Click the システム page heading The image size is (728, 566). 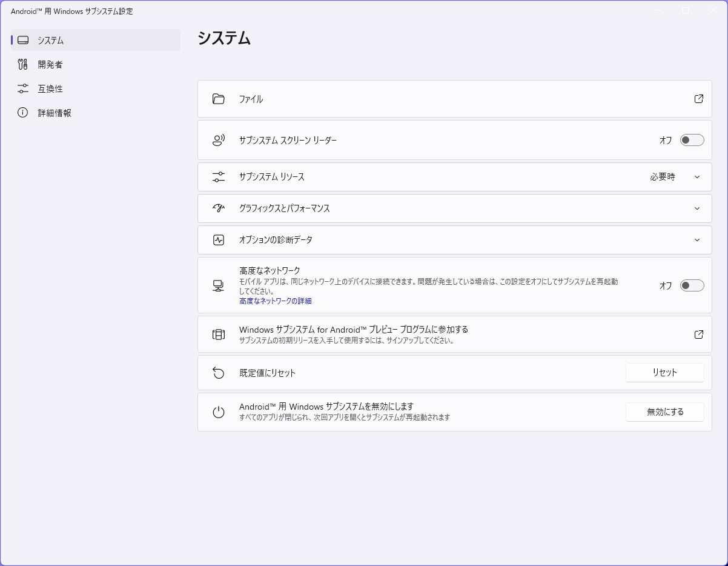click(224, 38)
